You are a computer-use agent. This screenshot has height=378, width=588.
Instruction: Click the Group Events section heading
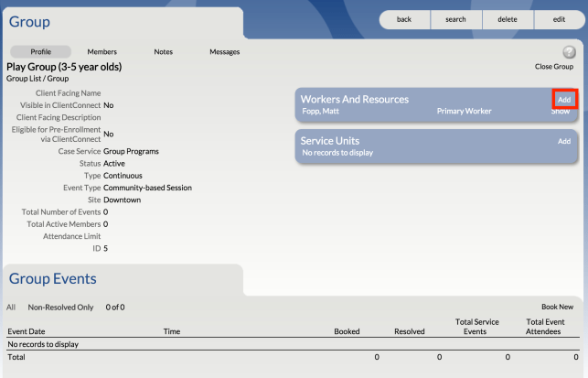pyautogui.click(x=52, y=278)
